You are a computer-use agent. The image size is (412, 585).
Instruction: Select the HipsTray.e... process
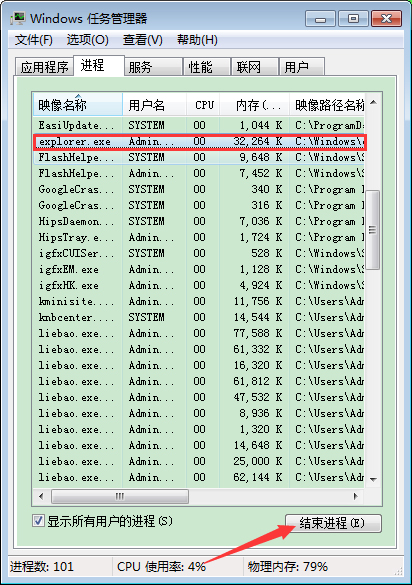tap(199, 237)
